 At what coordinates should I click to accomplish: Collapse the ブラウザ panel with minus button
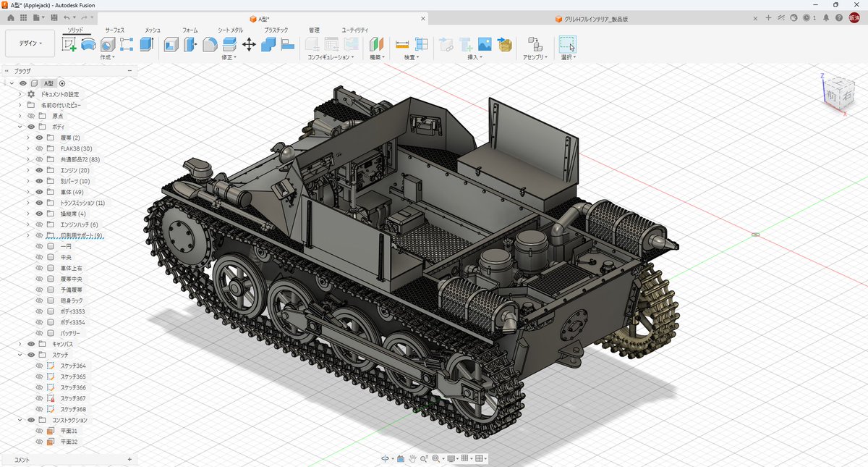(x=129, y=71)
